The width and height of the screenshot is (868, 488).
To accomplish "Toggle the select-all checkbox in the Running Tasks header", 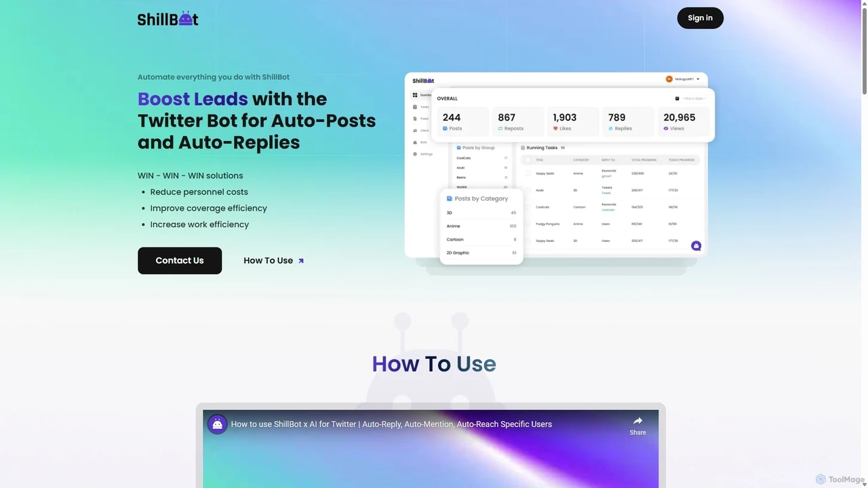I will coord(528,160).
